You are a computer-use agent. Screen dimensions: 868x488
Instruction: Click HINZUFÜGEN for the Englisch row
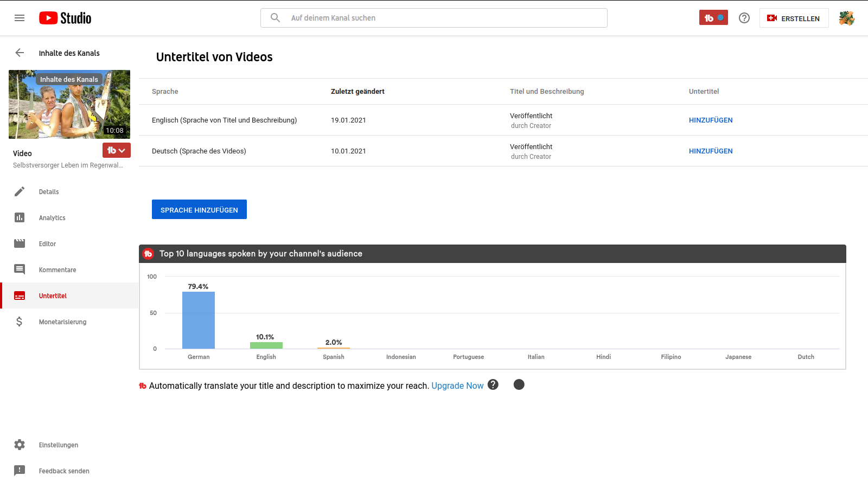(x=710, y=120)
